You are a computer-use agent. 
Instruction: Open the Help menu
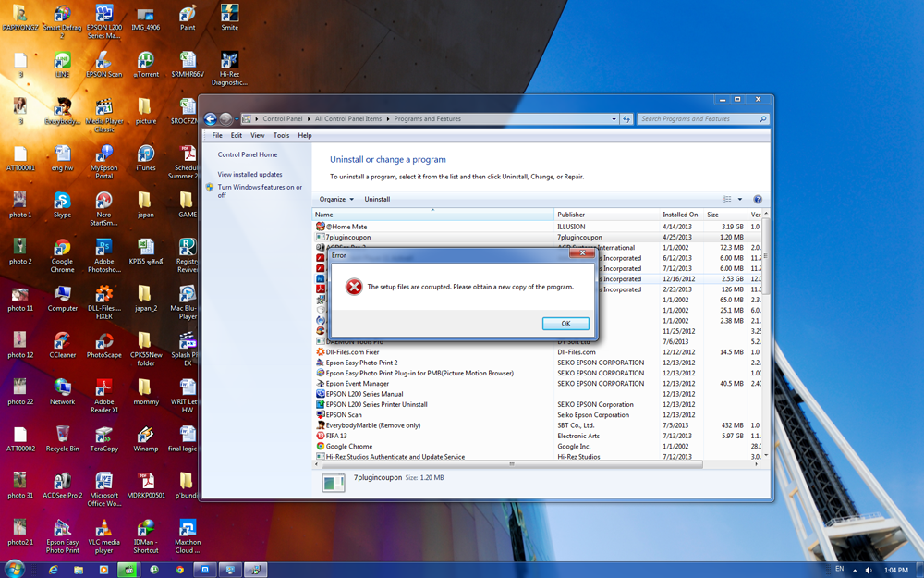point(305,135)
